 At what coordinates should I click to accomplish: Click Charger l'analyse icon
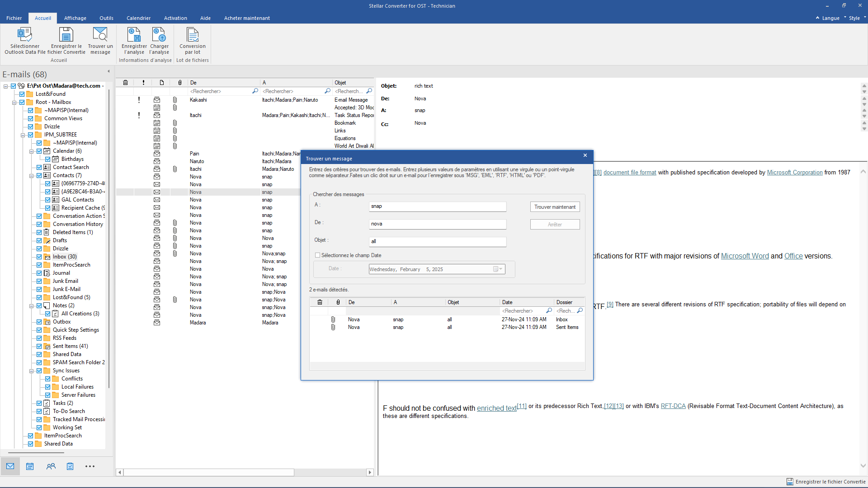159,35
